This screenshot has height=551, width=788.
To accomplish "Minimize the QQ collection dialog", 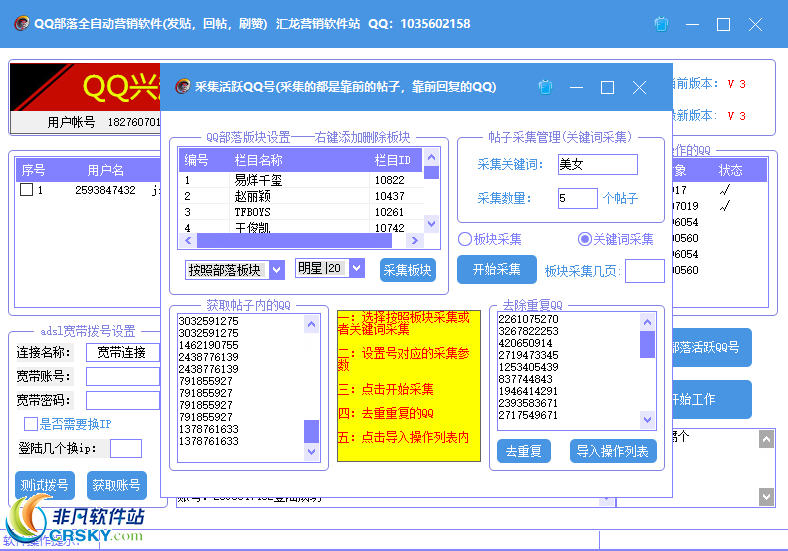I will click(x=576, y=87).
